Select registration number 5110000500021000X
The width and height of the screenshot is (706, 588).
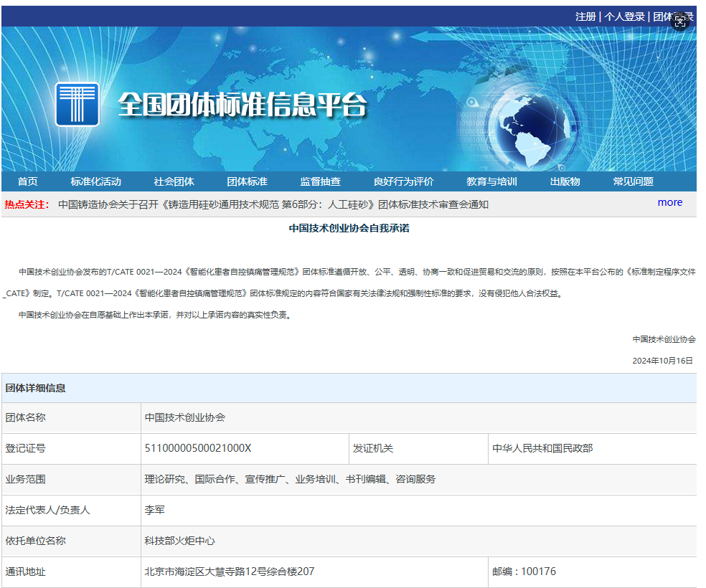[x=245, y=449]
